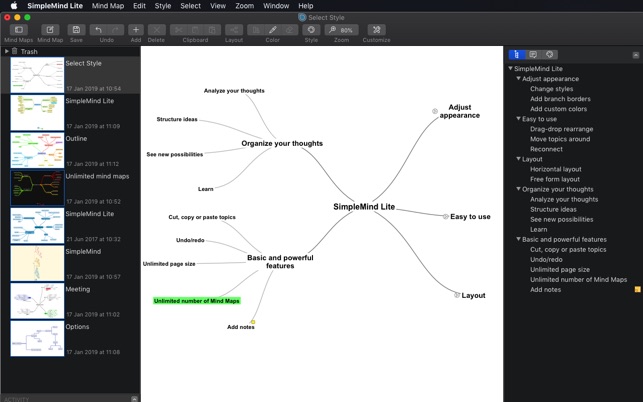Open the Customize toolbar tools icon

tap(376, 30)
